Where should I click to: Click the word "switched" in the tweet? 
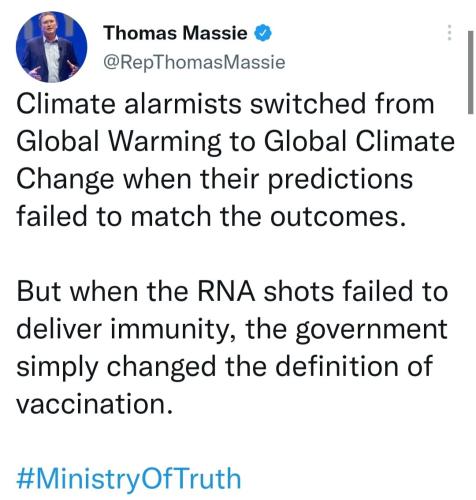(x=308, y=103)
